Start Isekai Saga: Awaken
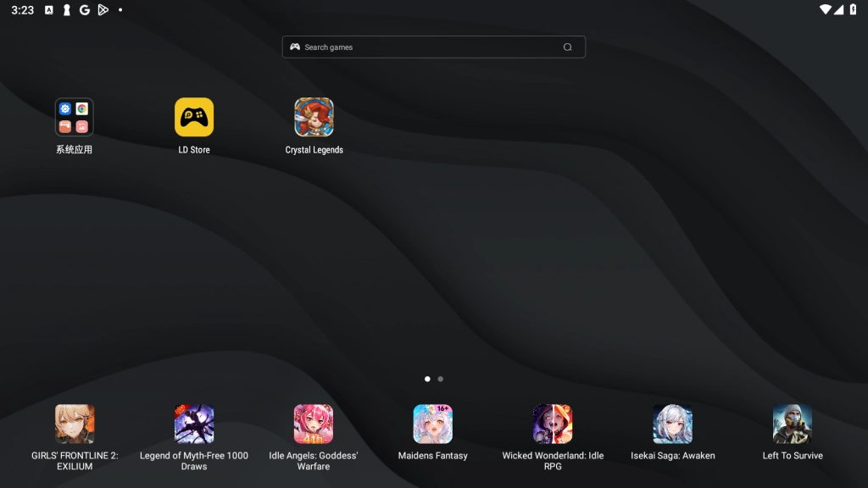This screenshot has height=488, width=868. [672, 424]
